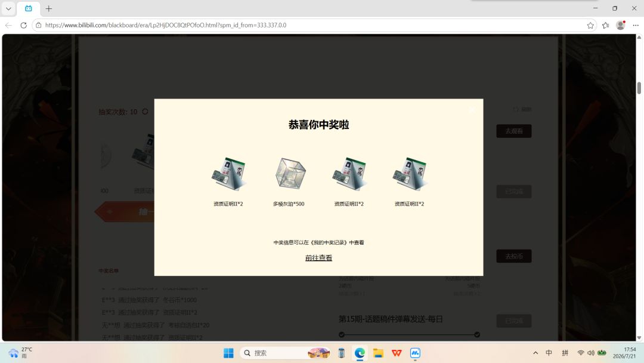Go back using the browser back arrow
The image size is (644, 363).
pyautogui.click(x=8, y=25)
